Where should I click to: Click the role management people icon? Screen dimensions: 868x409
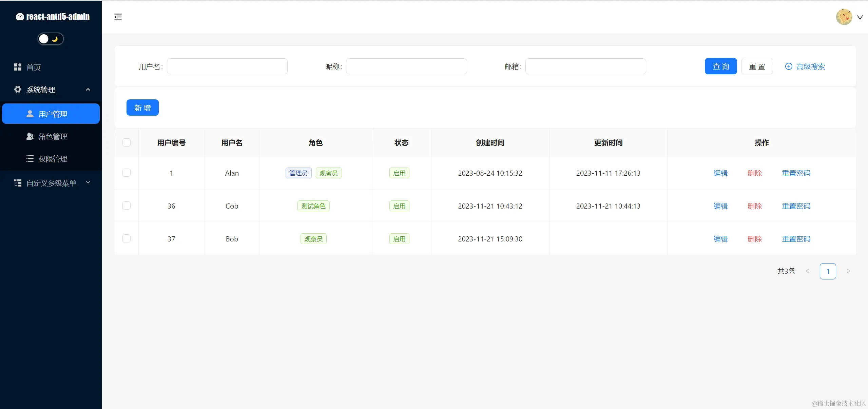click(x=30, y=136)
